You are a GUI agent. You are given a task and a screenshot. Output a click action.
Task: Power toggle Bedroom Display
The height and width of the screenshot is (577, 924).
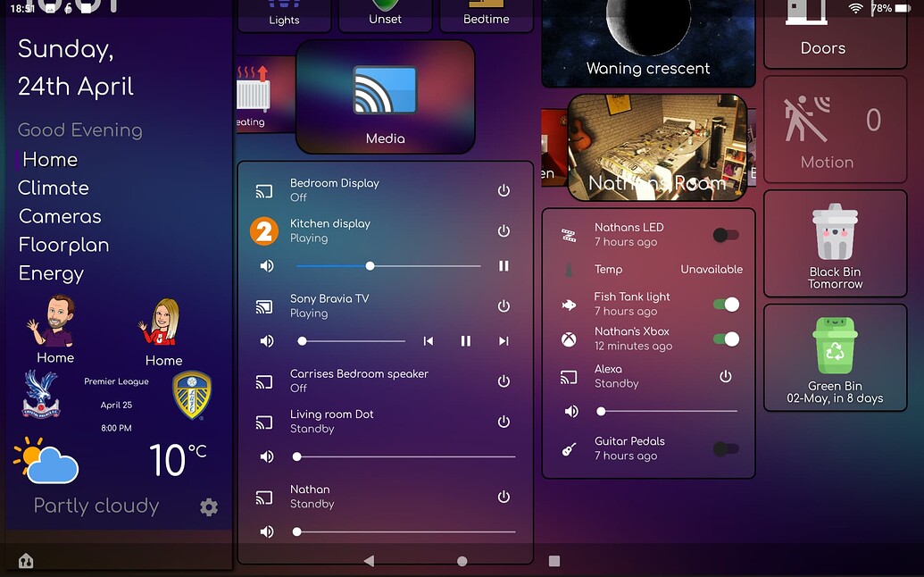504,190
